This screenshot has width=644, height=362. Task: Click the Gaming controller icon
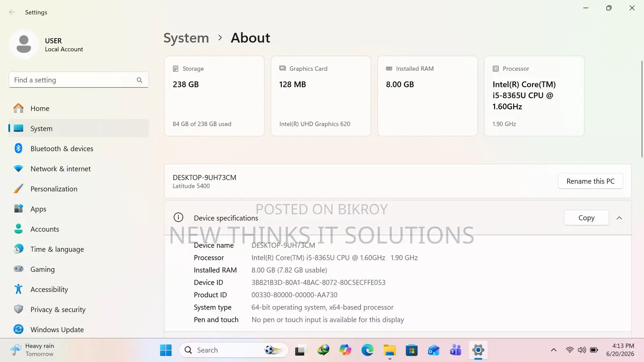point(19,269)
